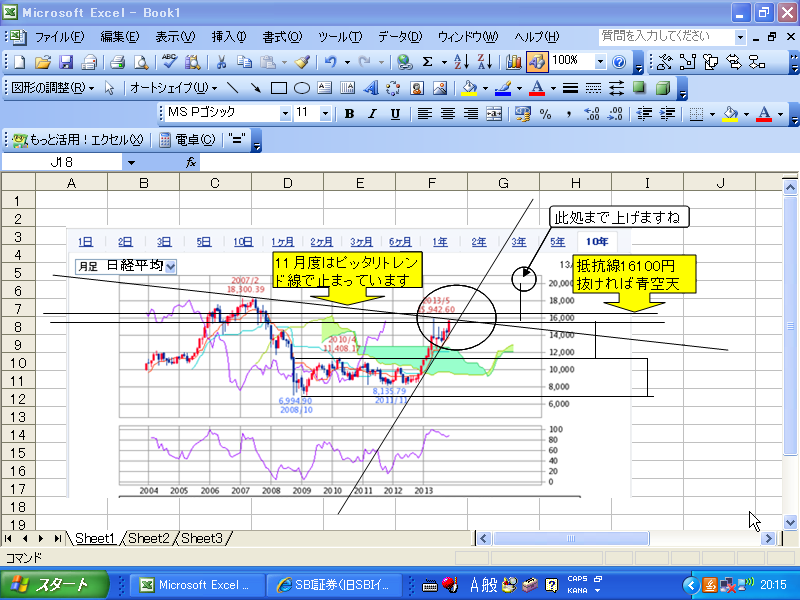Open the 月足 chart period dropdown
This screenshot has height=600, width=800.
coord(170,266)
